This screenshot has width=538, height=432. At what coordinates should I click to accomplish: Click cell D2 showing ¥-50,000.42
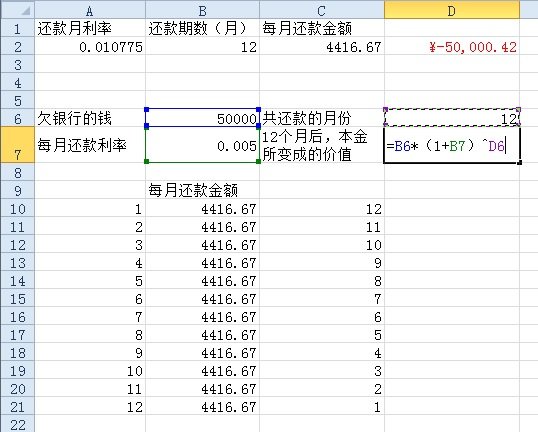[452, 46]
